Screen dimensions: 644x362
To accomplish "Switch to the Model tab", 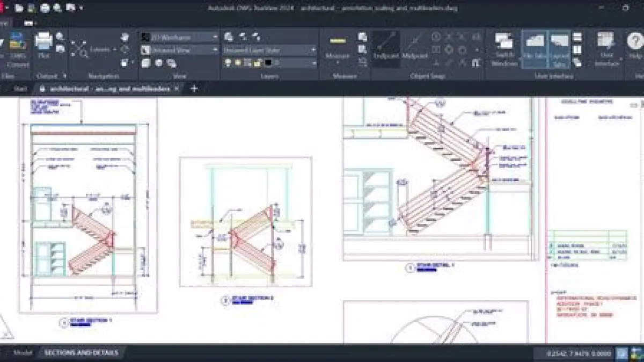I will (x=23, y=353).
